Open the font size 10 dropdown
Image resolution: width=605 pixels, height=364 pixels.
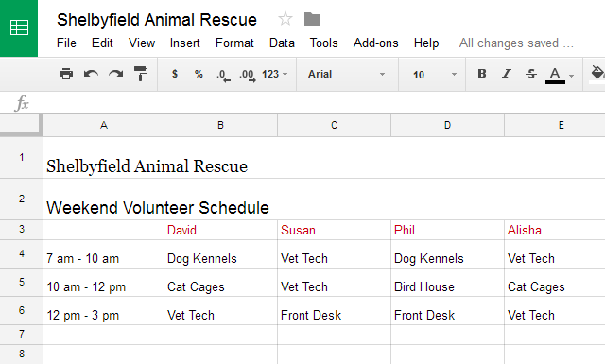[x=434, y=74]
